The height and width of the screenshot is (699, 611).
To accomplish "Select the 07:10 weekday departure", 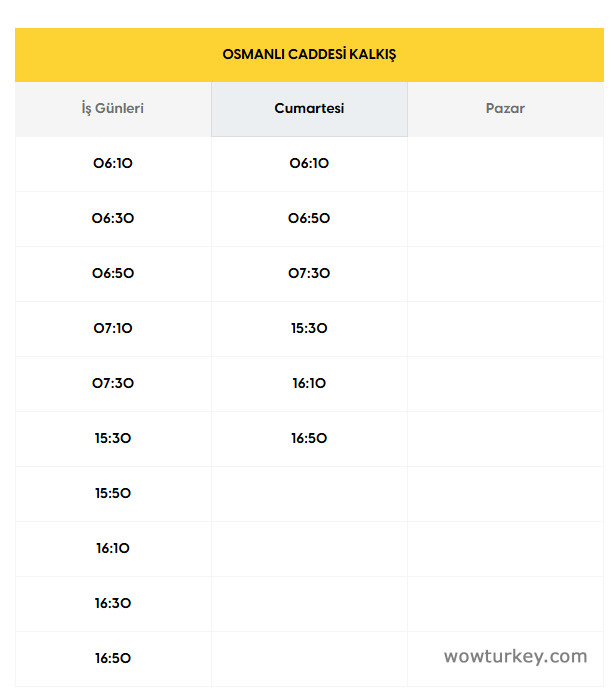I will click(x=113, y=328).
